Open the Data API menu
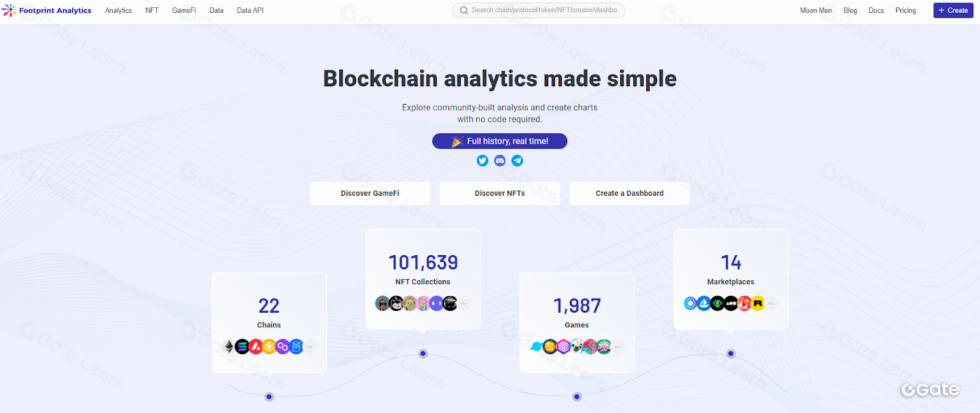980x413 pixels. click(x=250, y=10)
